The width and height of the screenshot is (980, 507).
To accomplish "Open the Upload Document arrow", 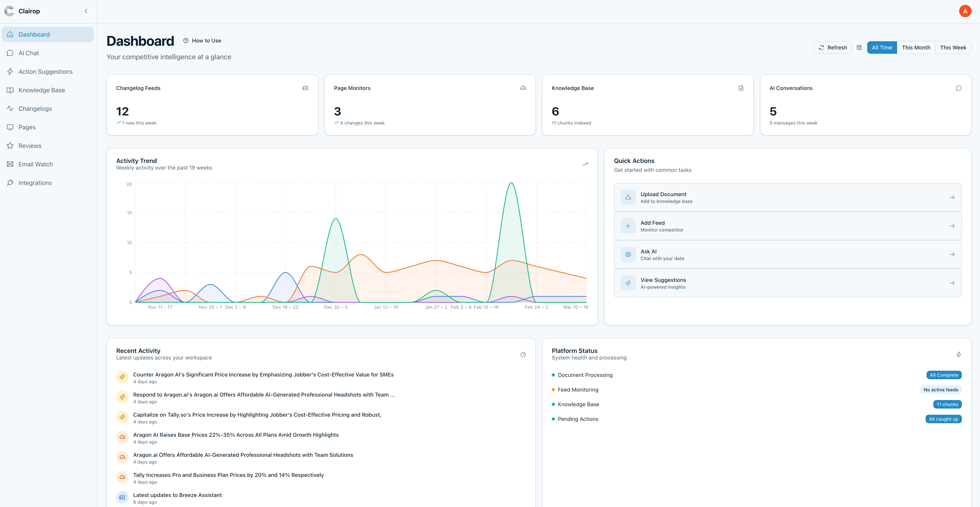I will (952, 198).
